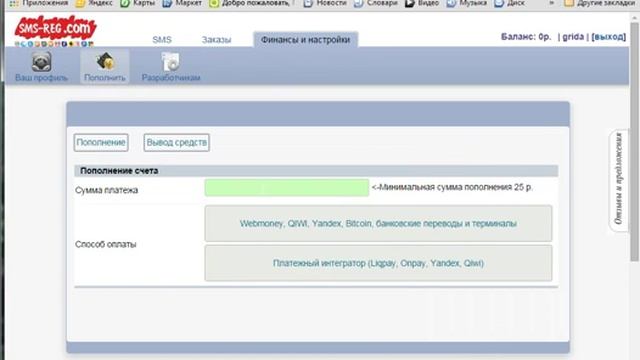The height and width of the screenshot is (360, 640).
Task: Click the grida username link
Action: pyautogui.click(x=573, y=37)
